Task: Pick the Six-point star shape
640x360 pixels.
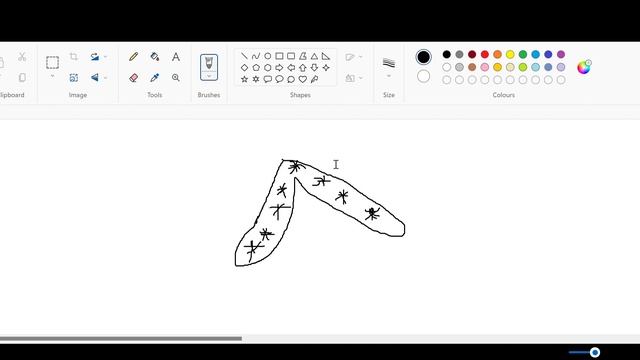Action: (x=256, y=79)
